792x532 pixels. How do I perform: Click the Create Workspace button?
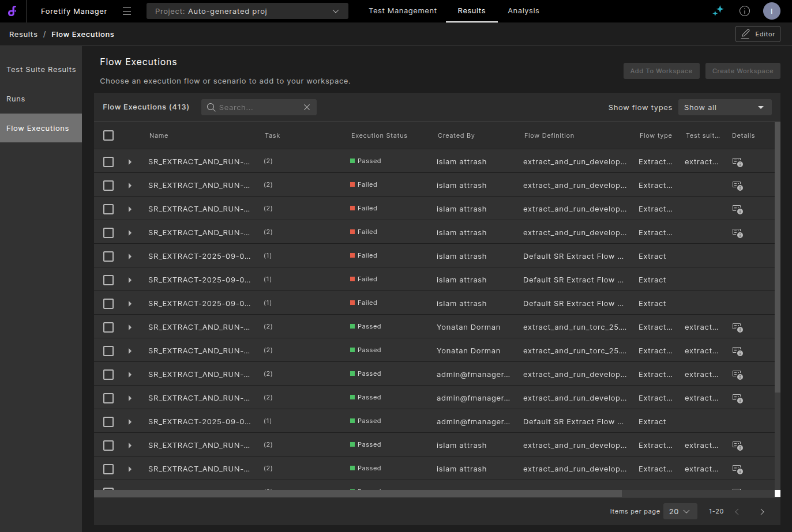coord(742,71)
